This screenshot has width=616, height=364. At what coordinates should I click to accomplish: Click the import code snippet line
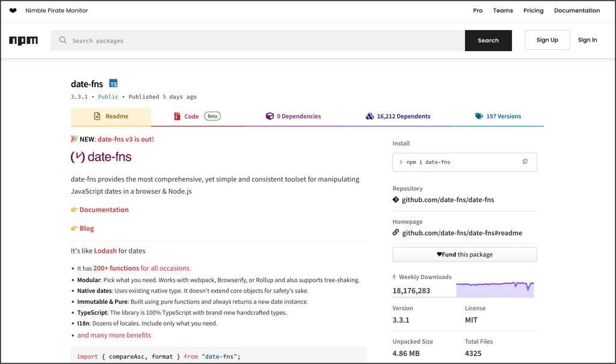[159, 357]
